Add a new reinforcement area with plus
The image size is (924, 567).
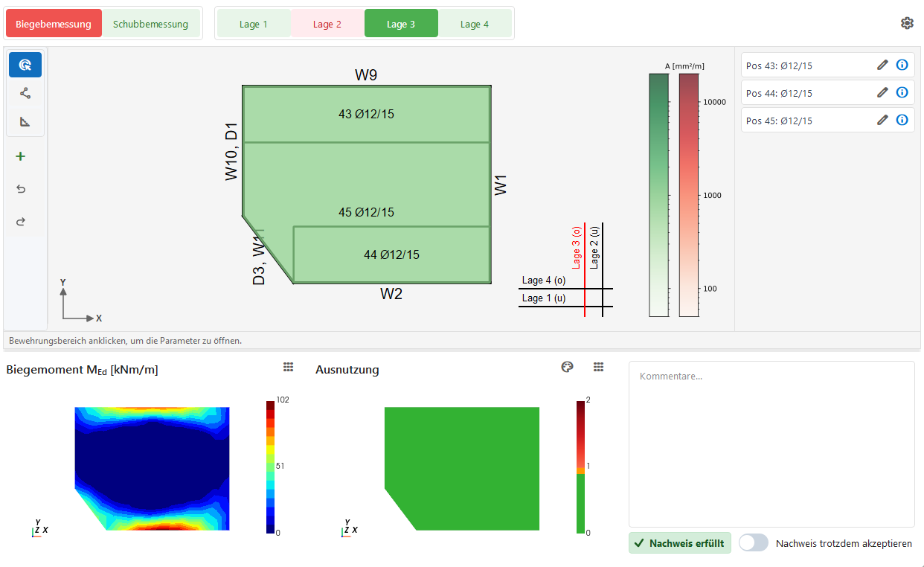(x=21, y=156)
